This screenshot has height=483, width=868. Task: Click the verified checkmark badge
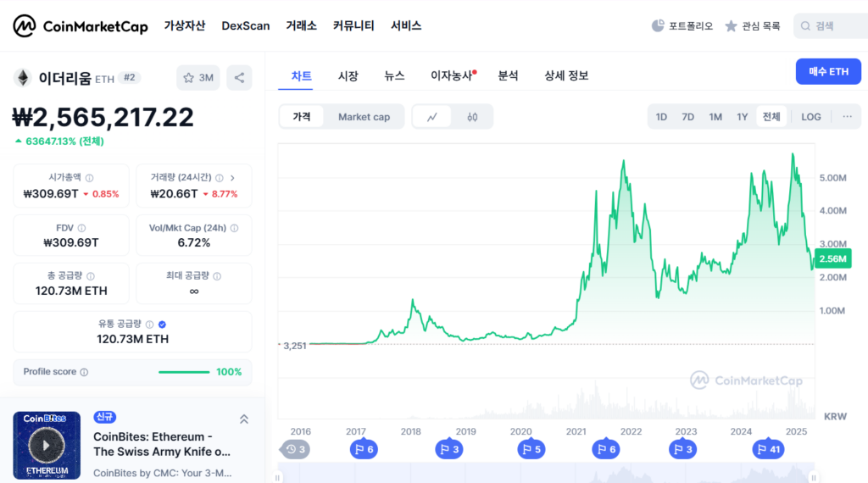pos(162,325)
